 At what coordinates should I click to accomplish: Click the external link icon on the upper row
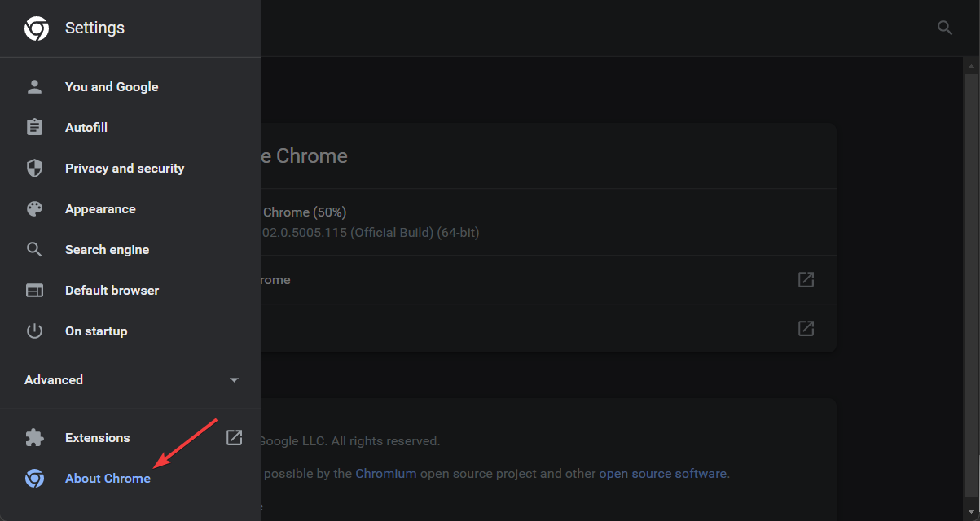click(805, 279)
